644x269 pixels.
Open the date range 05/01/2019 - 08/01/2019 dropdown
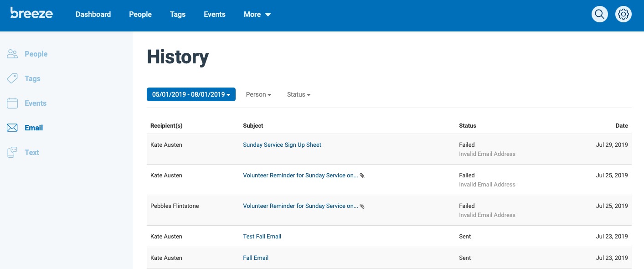191,94
